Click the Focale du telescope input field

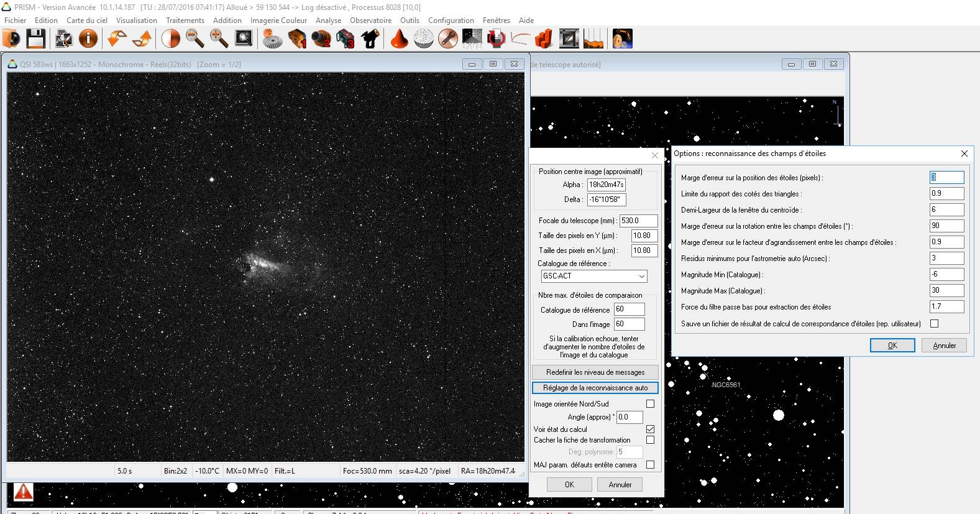click(x=638, y=221)
